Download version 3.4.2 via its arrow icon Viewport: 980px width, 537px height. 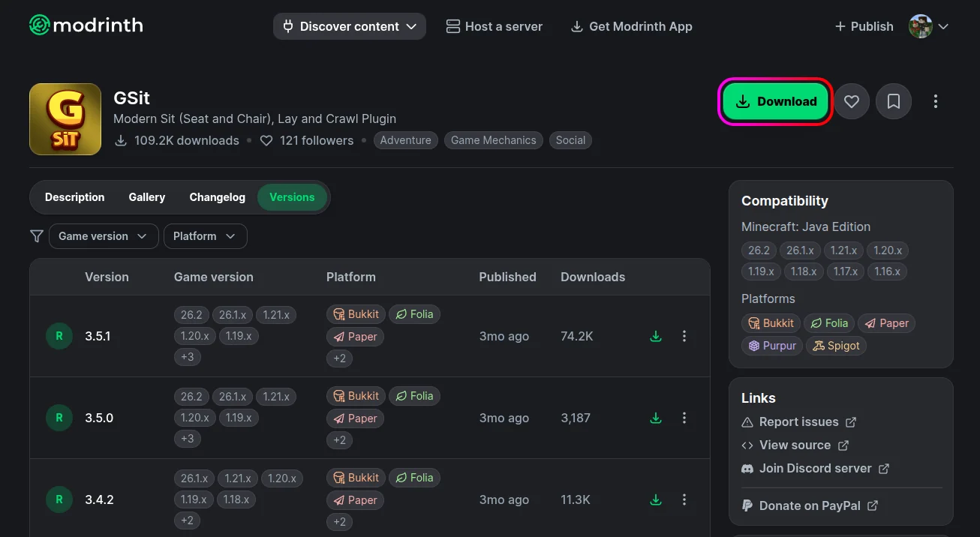(x=656, y=499)
